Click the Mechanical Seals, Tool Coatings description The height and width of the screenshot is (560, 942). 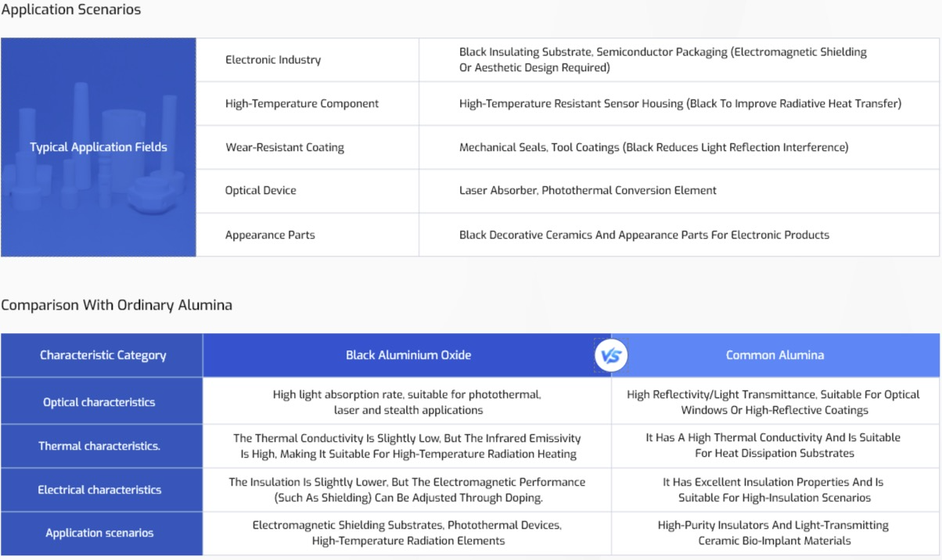click(x=653, y=147)
